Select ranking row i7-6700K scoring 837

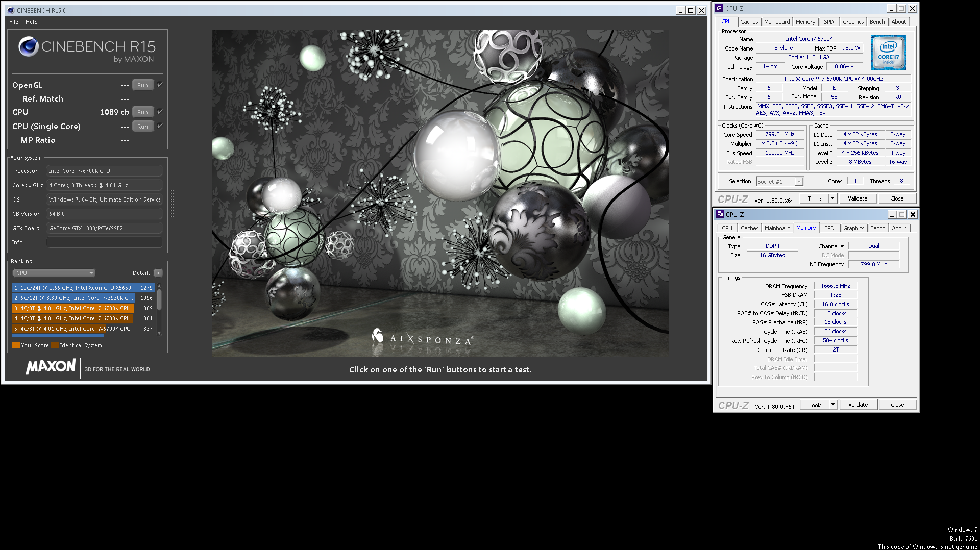[84, 329]
